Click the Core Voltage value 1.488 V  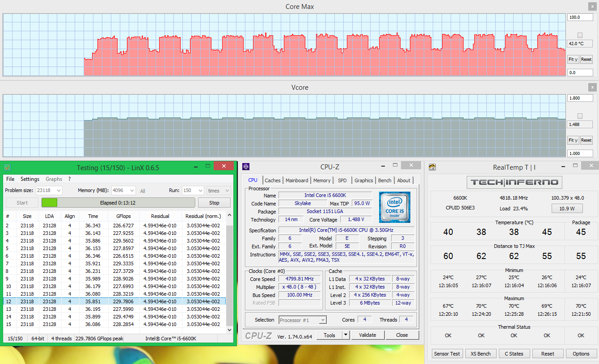[x=356, y=219]
